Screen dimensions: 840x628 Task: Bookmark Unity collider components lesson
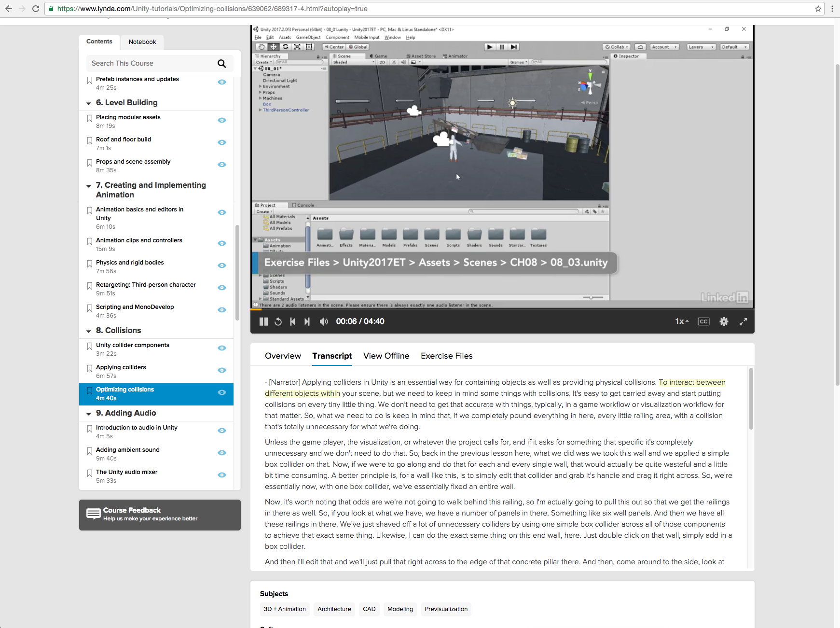point(89,346)
